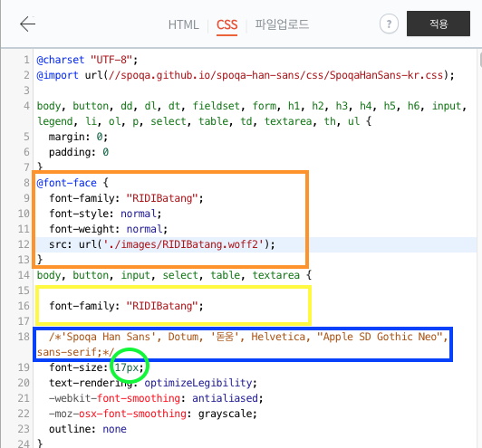Click the 'padding: 0' line
This screenshot has height=448, width=482.
click(x=79, y=152)
